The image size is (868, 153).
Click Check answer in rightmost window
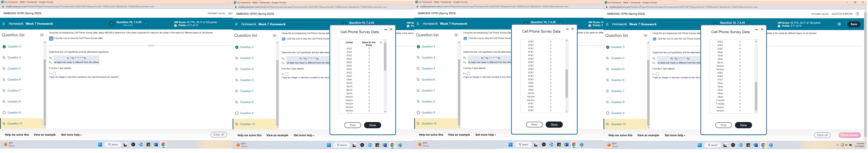pyautogui.click(x=849, y=135)
